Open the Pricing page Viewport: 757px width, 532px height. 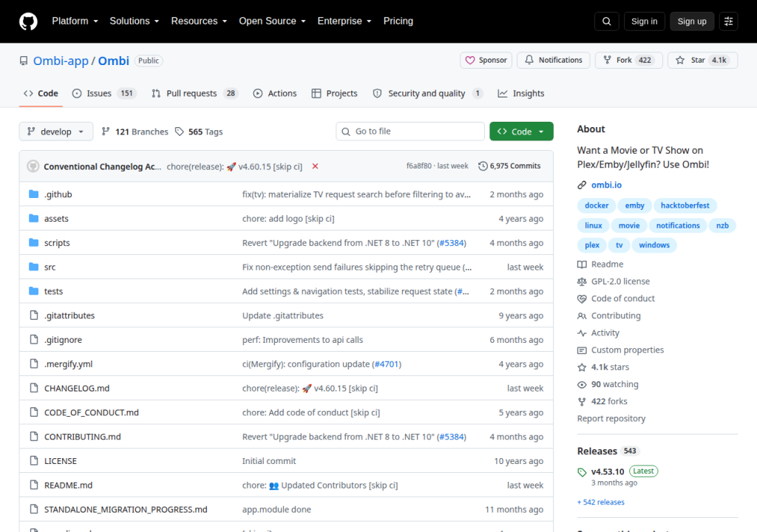click(x=398, y=21)
